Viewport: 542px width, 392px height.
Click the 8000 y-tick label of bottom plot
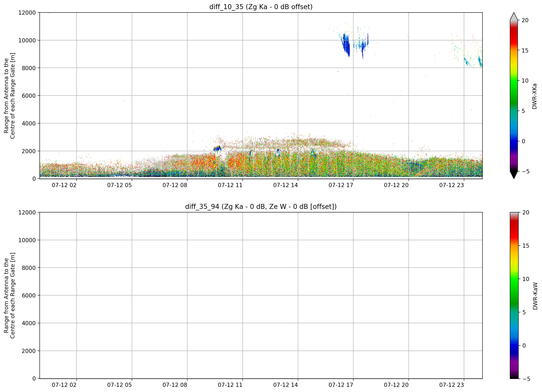(29, 268)
